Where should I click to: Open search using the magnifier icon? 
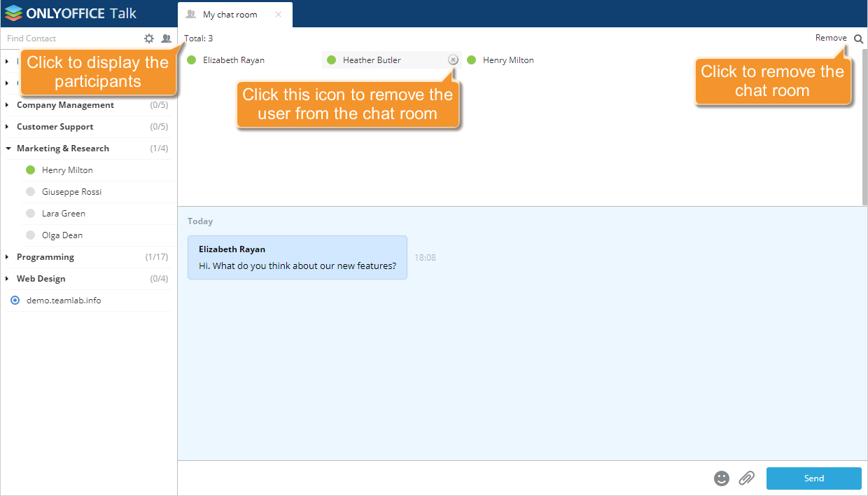859,38
